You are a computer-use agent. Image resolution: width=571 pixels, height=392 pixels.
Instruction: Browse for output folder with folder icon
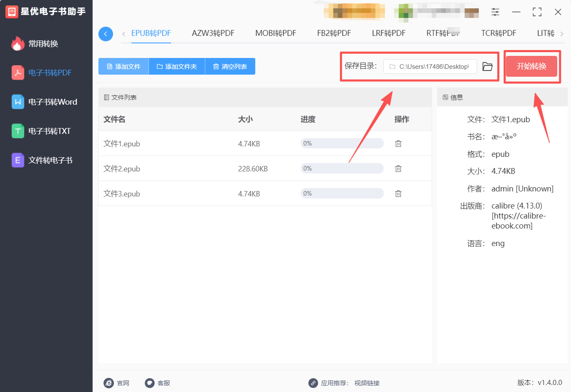488,66
